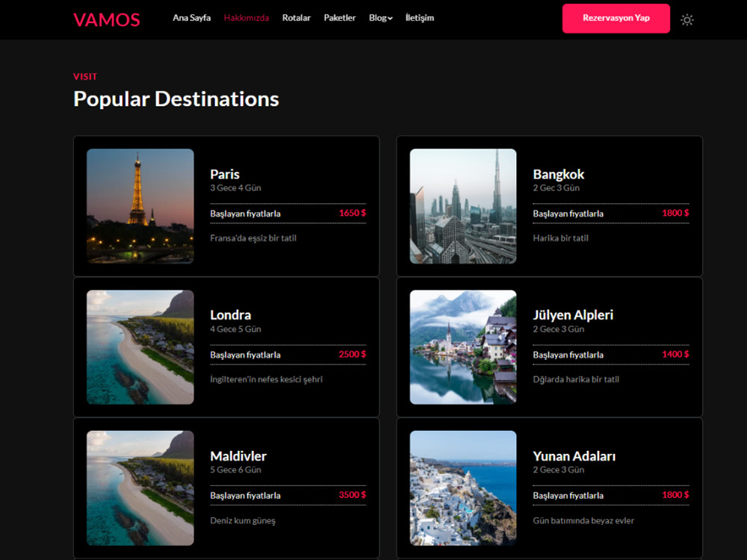Open the Jülyen Alpleri lake village thumbnail
Viewport: 747px width, 560px height.
point(463,347)
